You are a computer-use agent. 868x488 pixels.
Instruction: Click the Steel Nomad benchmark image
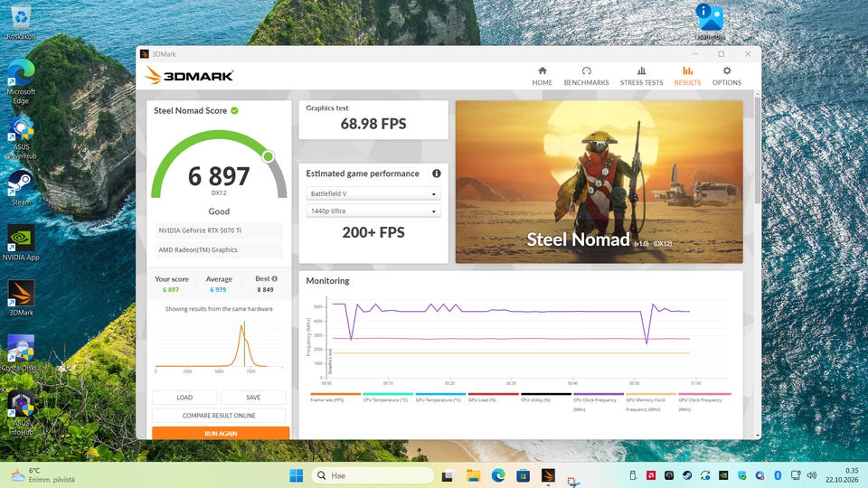(x=599, y=182)
